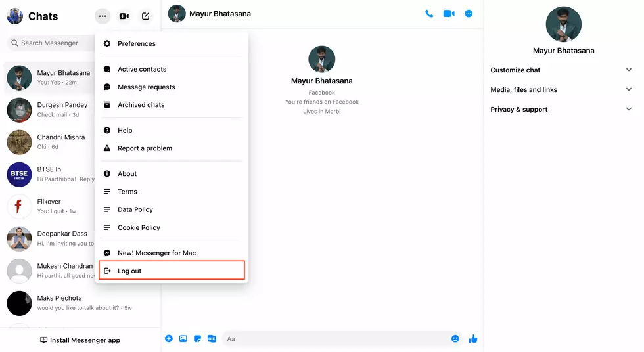Open the emoji picker in message box
The height and width of the screenshot is (352, 644).
[455, 339]
